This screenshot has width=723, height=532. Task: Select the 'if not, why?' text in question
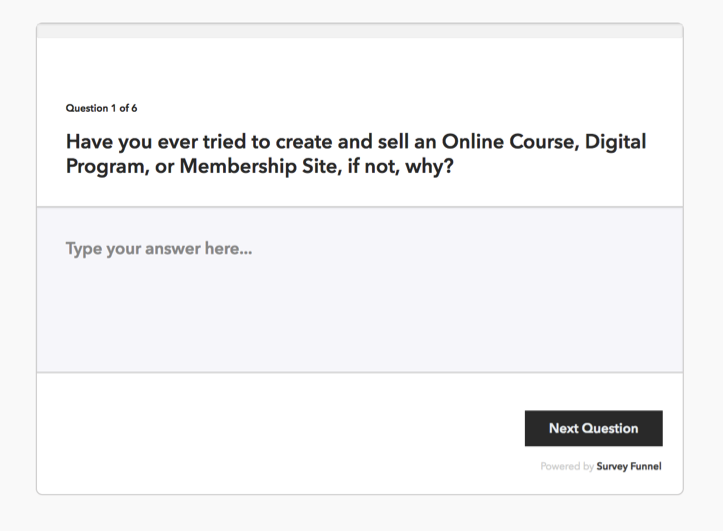tap(400, 166)
